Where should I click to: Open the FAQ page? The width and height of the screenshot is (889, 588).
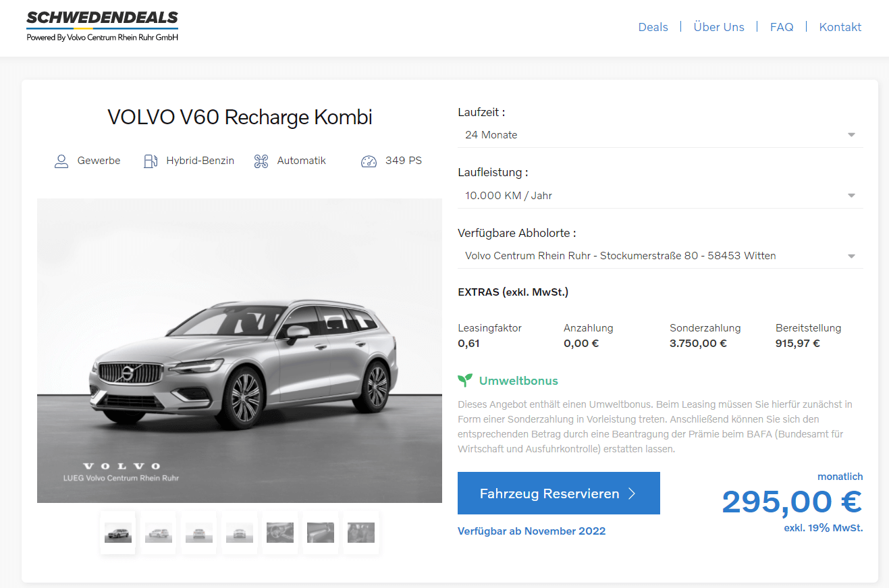[782, 27]
